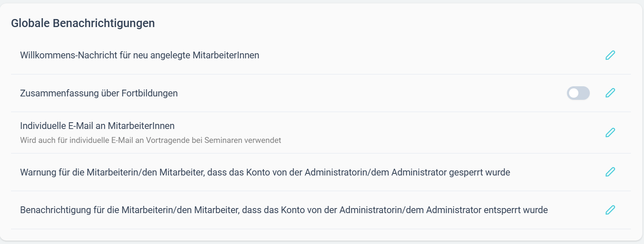Click the word entsperrt in the last row

[503, 210]
